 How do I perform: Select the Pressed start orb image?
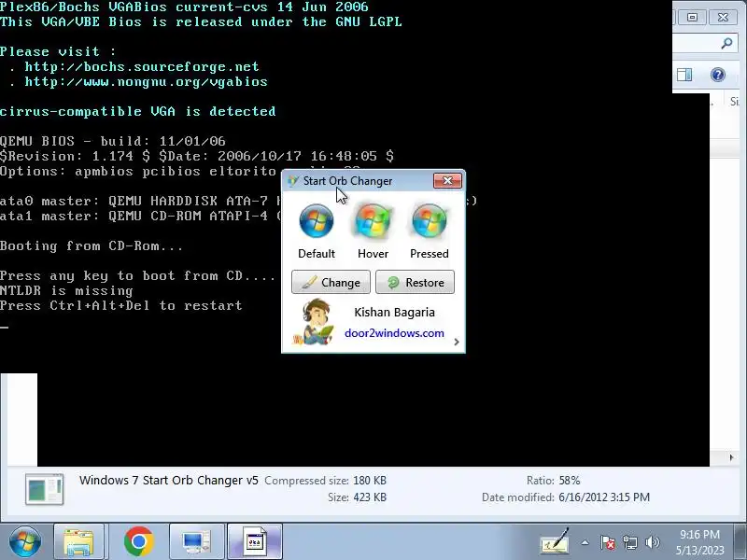click(x=430, y=220)
